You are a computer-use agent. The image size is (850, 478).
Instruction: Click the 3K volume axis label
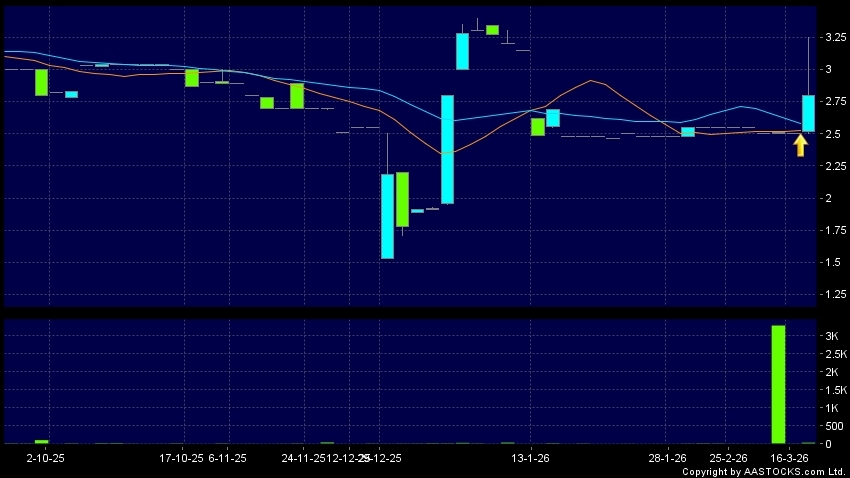coord(831,337)
